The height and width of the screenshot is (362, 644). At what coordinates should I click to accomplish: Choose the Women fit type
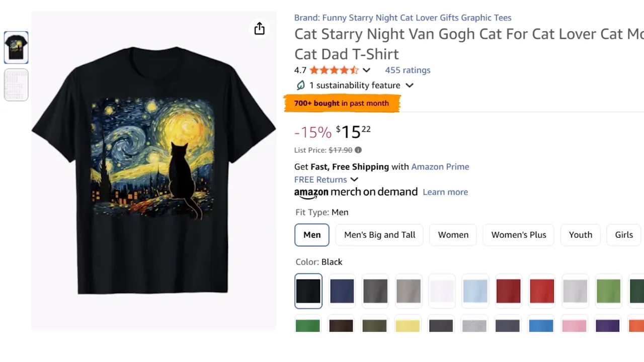click(x=453, y=235)
